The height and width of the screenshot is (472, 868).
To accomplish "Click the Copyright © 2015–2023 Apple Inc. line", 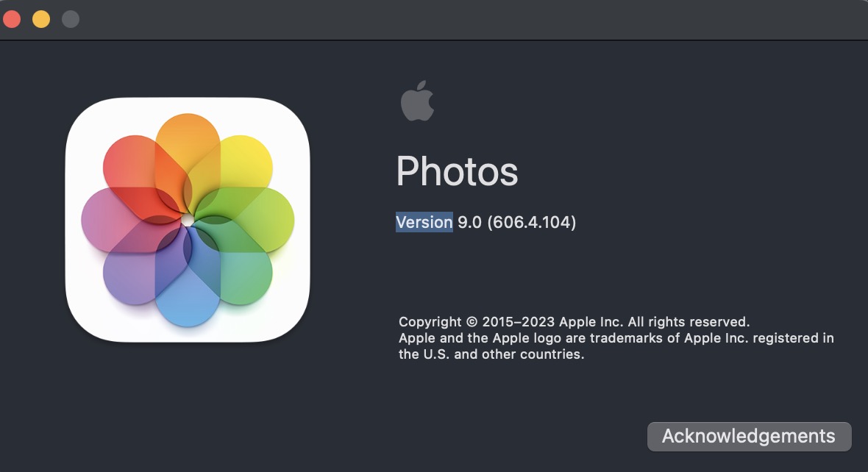I will point(574,321).
